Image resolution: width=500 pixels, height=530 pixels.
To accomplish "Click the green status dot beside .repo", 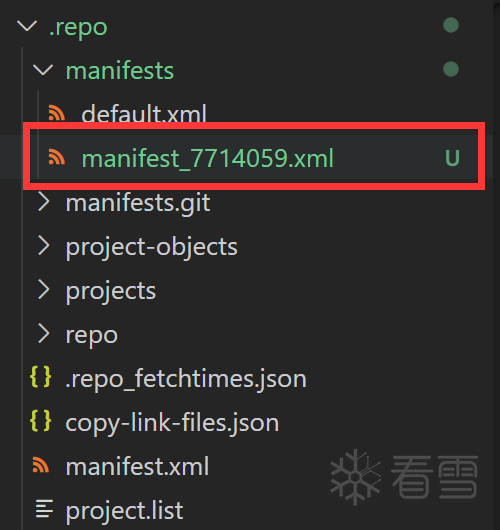I will click(x=451, y=25).
